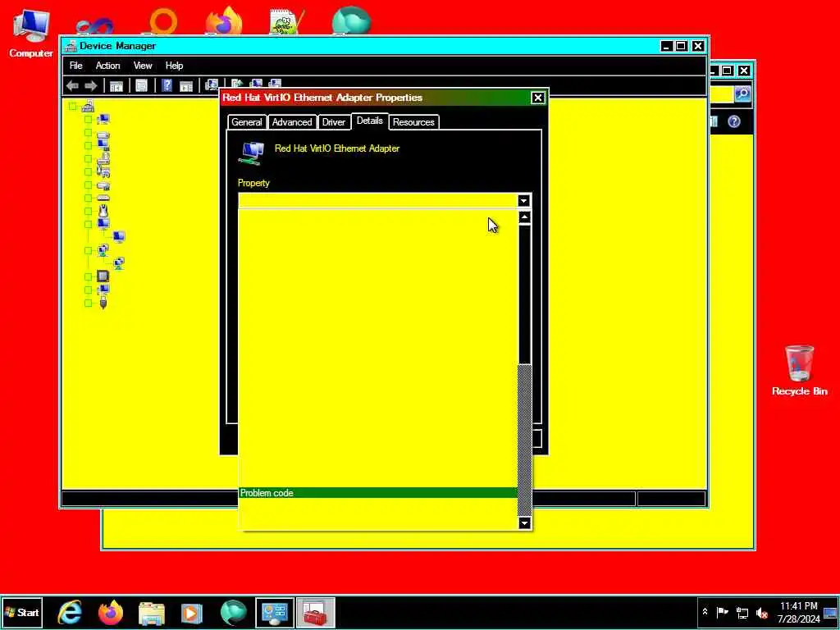Click the network icon in system tray
Viewport: 840px width, 630px height.
click(742, 612)
